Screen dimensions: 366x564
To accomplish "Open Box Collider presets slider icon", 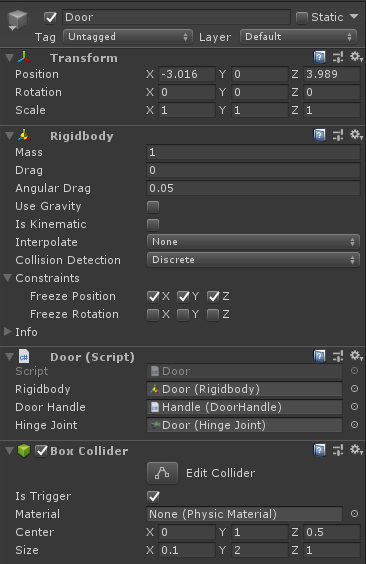I will [338, 450].
